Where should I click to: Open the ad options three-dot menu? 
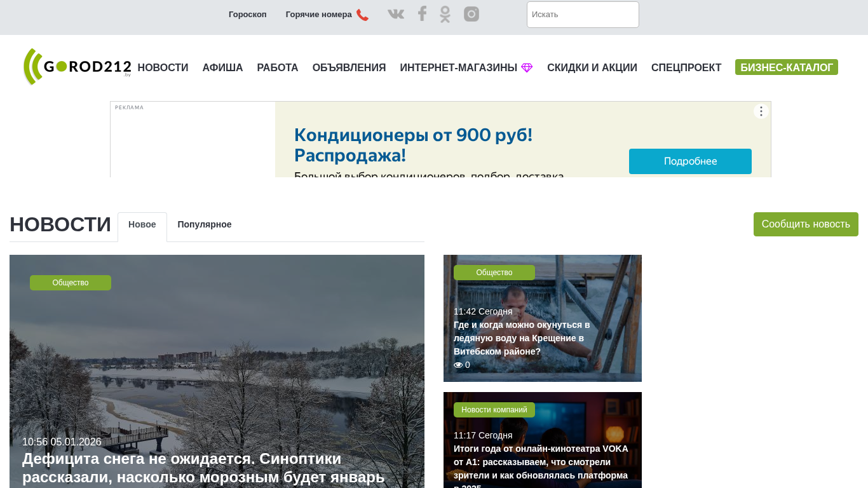761,111
